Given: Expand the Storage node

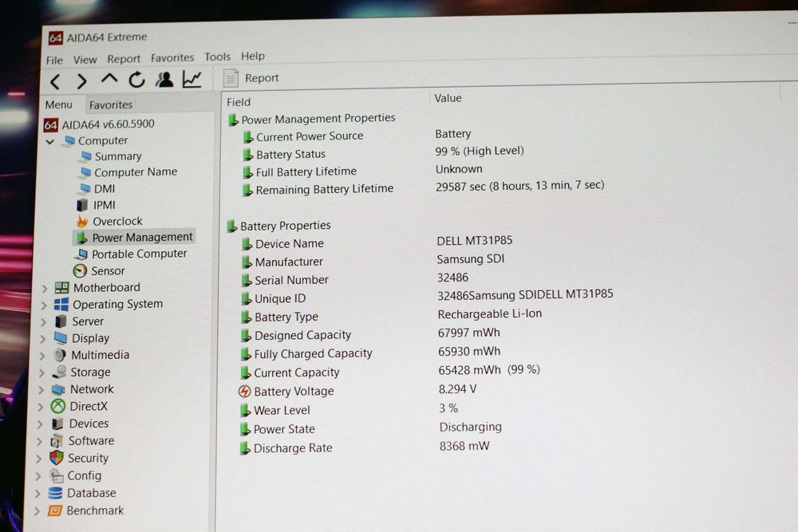Looking at the screenshot, I should pos(41,372).
